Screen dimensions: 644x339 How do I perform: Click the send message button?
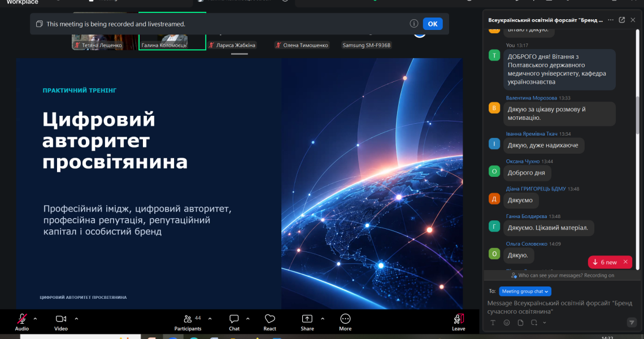(632, 323)
